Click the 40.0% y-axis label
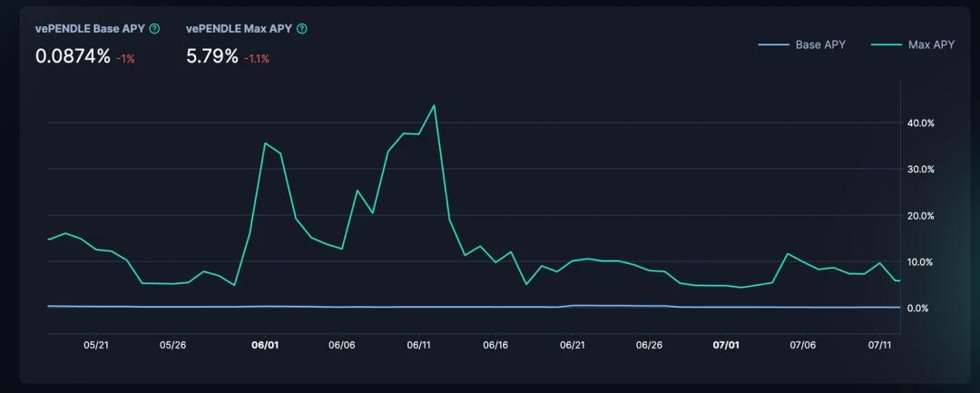The image size is (980, 393). click(921, 123)
